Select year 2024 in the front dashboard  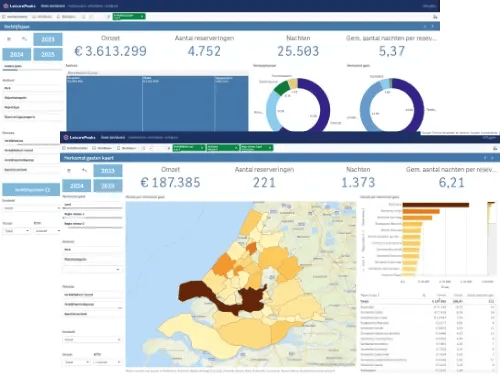(x=77, y=186)
